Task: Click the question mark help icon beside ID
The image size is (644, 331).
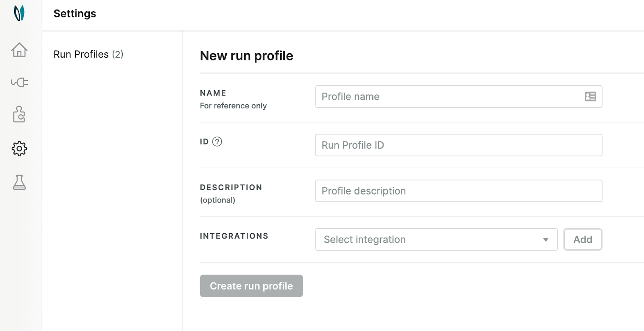Action: (217, 142)
